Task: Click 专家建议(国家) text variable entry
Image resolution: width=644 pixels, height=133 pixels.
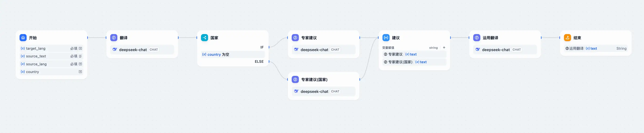Action: (x=414, y=62)
